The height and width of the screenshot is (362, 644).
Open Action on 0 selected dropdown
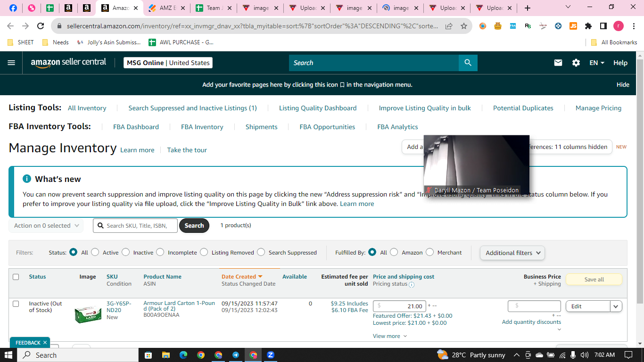(46, 226)
